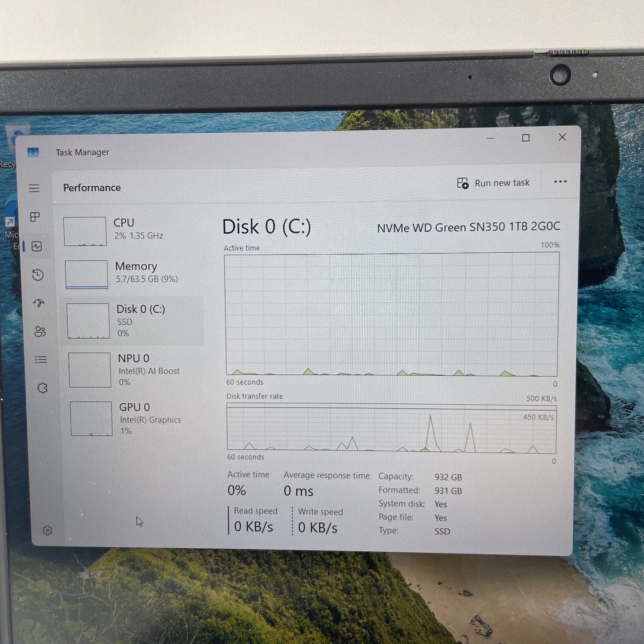The image size is (644, 644).
Task: Open the Performance view icon
Action: [x=38, y=246]
